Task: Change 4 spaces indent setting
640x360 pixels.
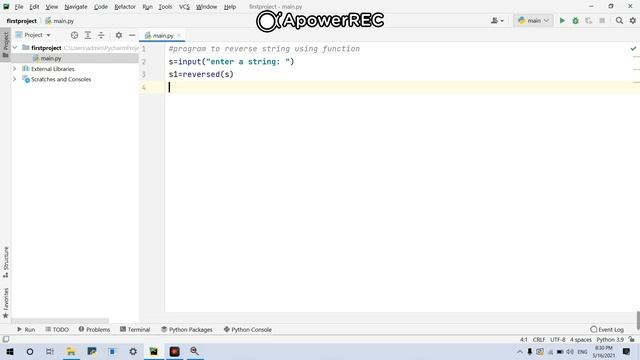Action: click(581, 340)
